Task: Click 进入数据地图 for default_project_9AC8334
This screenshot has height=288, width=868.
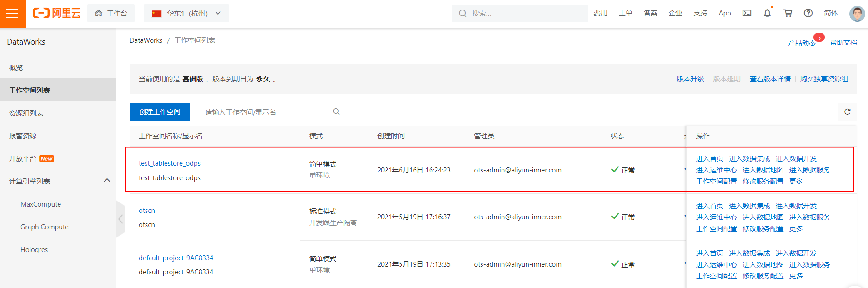Action: pyautogui.click(x=763, y=264)
